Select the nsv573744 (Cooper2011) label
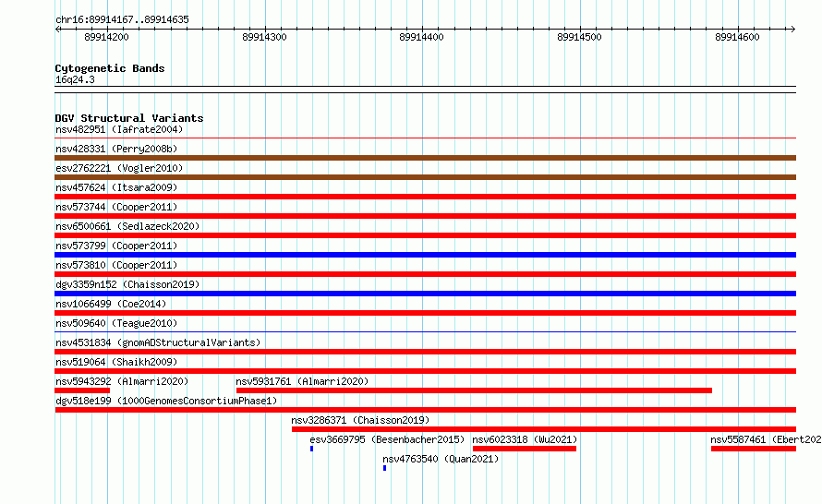Image resolution: width=822 pixels, height=504 pixels. (x=116, y=207)
